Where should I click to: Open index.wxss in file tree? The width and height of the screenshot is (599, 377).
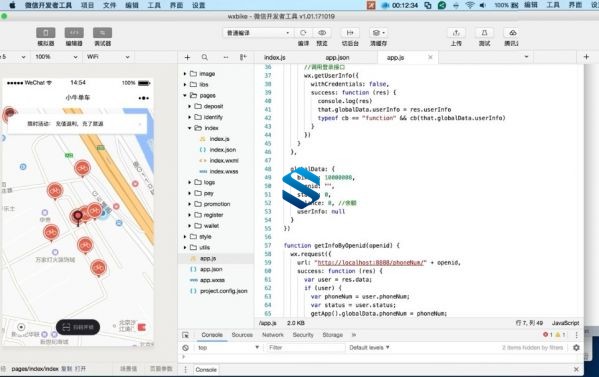(x=224, y=172)
